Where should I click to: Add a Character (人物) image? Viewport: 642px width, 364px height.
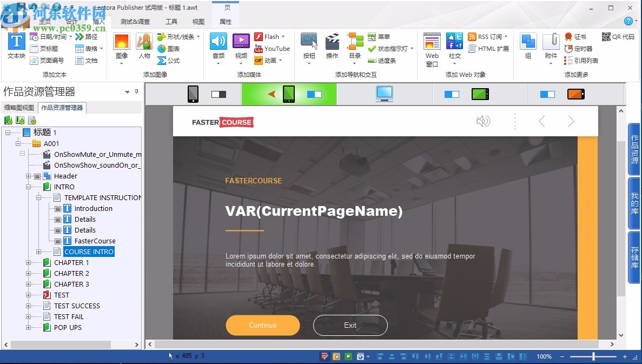point(144,46)
